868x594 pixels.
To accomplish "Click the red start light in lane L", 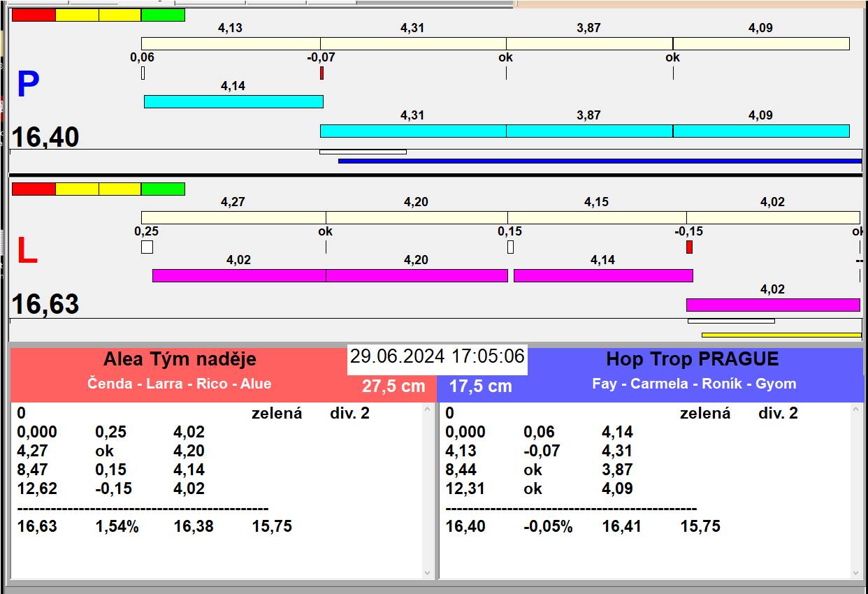I will tap(34, 189).
